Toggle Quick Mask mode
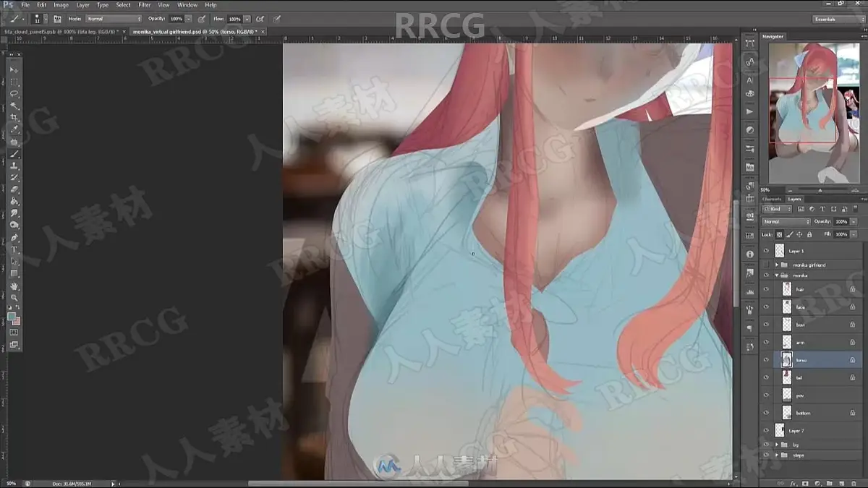 coord(14,332)
